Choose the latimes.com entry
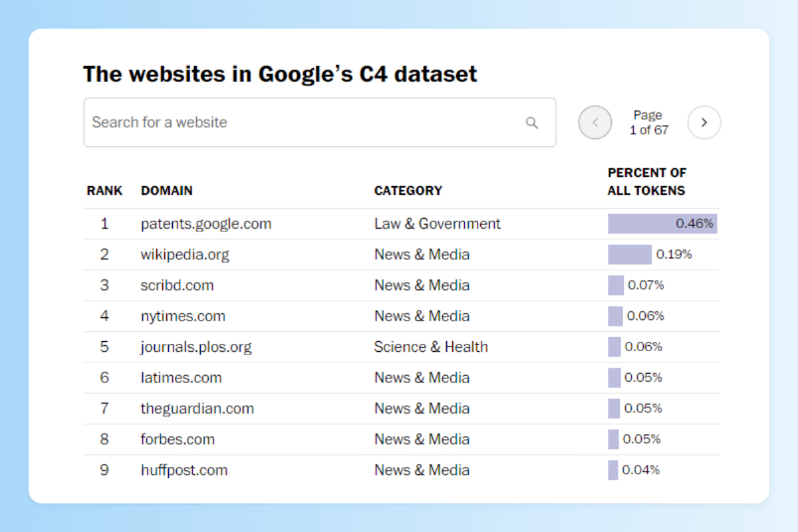This screenshot has height=532, width=798. (x=181, y=378)
